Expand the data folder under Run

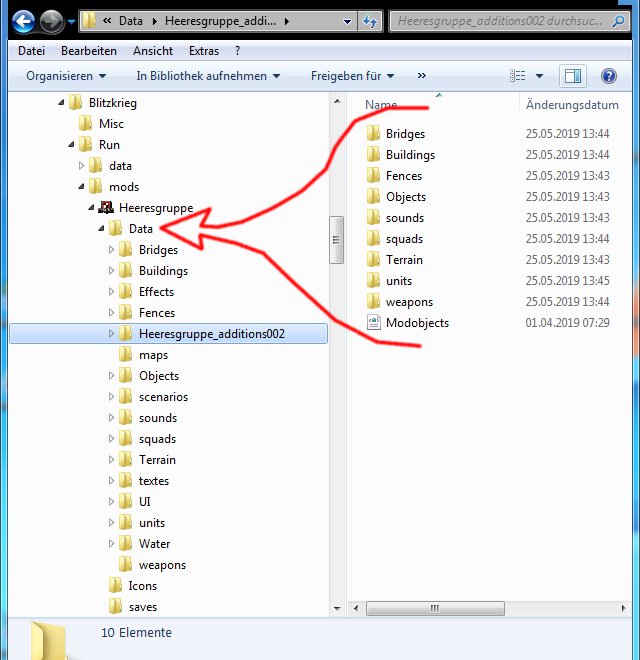click(x=81, y=165)
